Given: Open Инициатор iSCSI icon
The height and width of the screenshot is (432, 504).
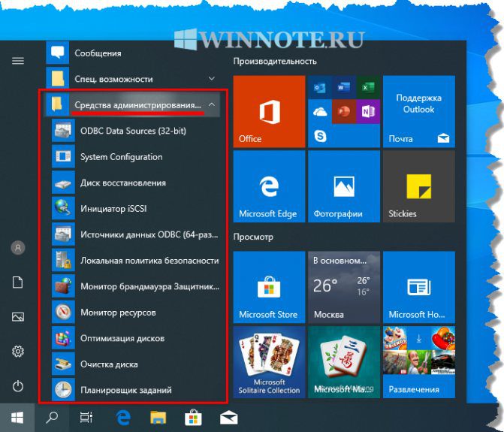Looking at the screenshot, I should point(63,208).
